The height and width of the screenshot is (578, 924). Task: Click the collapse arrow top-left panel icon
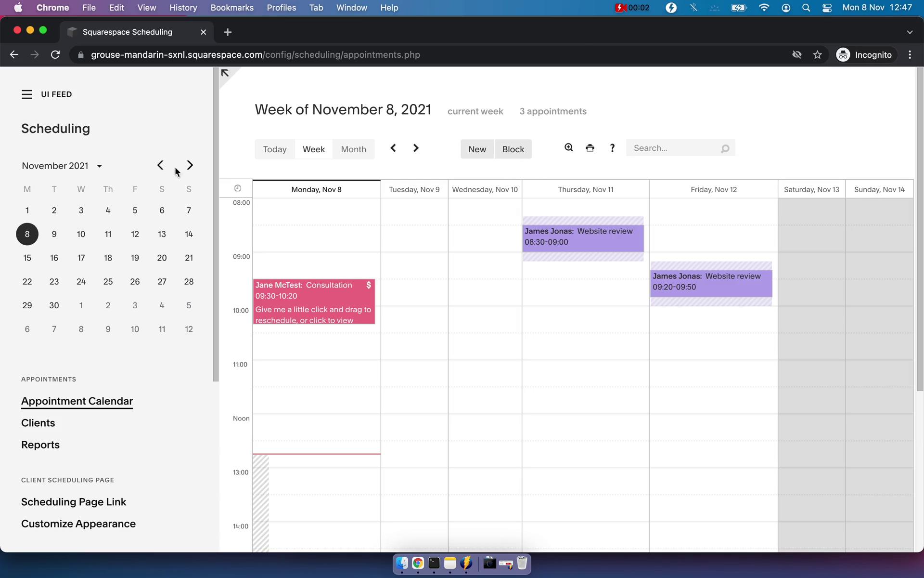(x=226, y=73)
